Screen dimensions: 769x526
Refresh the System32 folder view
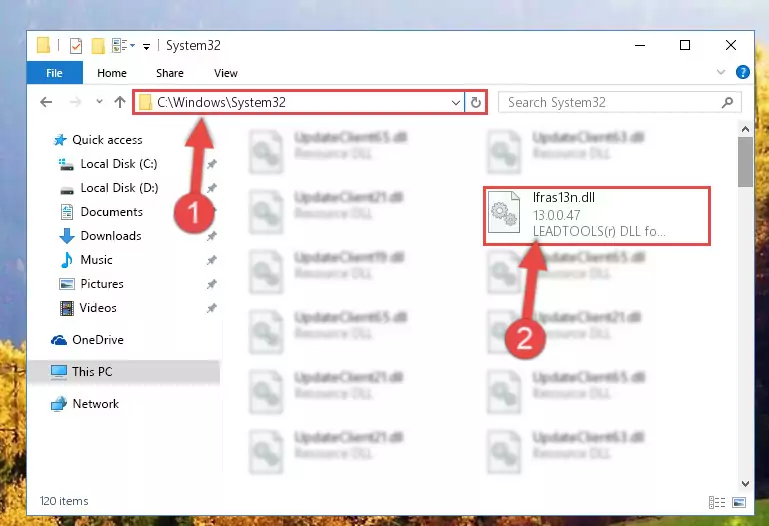tap(475, 102)
